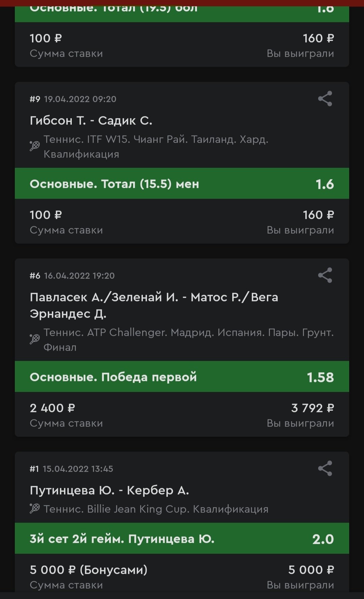Tap bet number #6 date 16.04.2022 19:20
Image resolution: width=364 pixels, height=599 pixels.
[72, 276]
